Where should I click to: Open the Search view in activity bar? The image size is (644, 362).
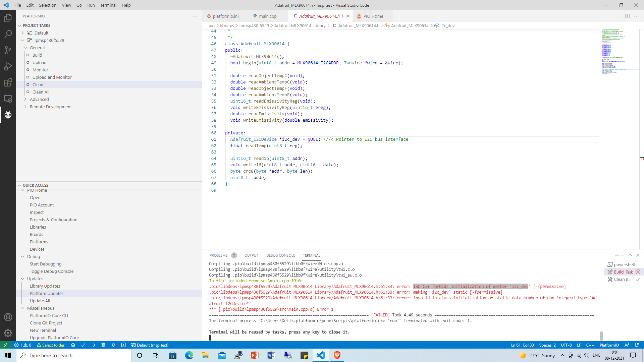click(x=8, y=34)
